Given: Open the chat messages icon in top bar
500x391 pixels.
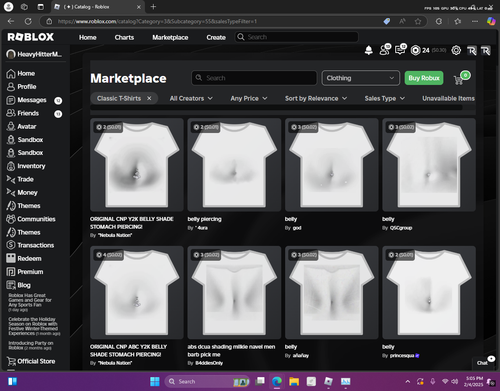Looking at the screenshot, I should (400, 50).
